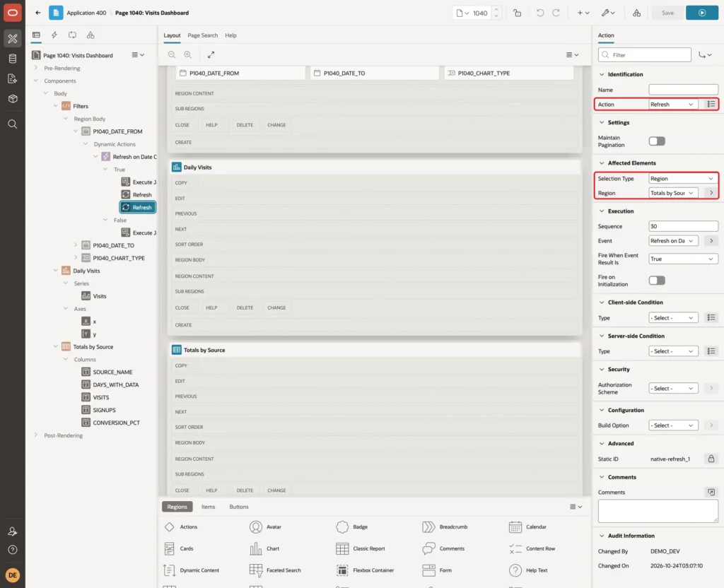Click the Undo icon
Viewport: 724px width, 588px height.
[x=539, y=13]
